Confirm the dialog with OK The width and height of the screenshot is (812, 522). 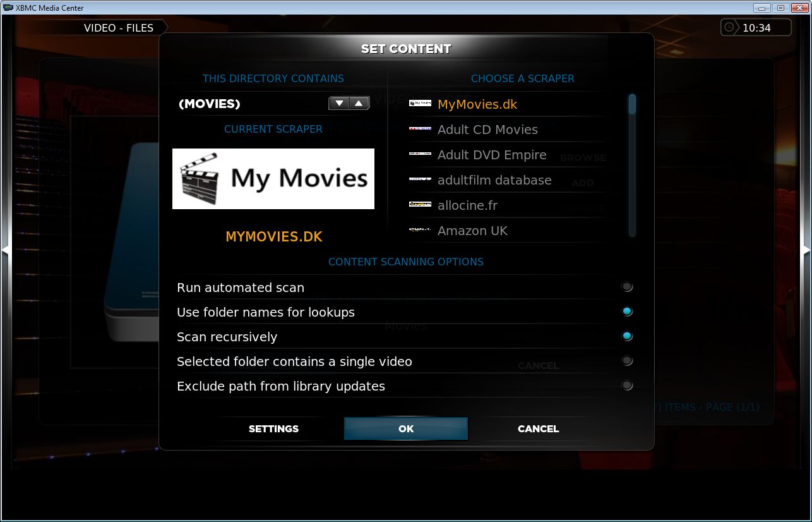pyautogui.click(x=405, y=428)
